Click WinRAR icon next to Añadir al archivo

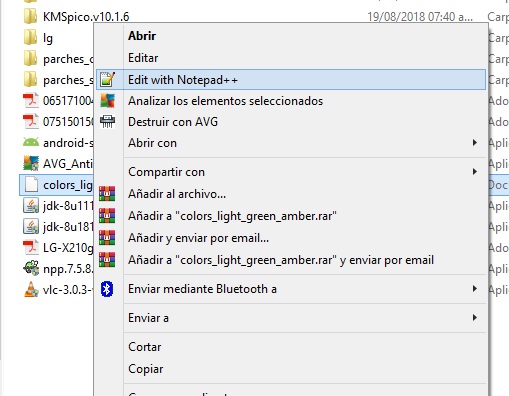click(107, 194)
